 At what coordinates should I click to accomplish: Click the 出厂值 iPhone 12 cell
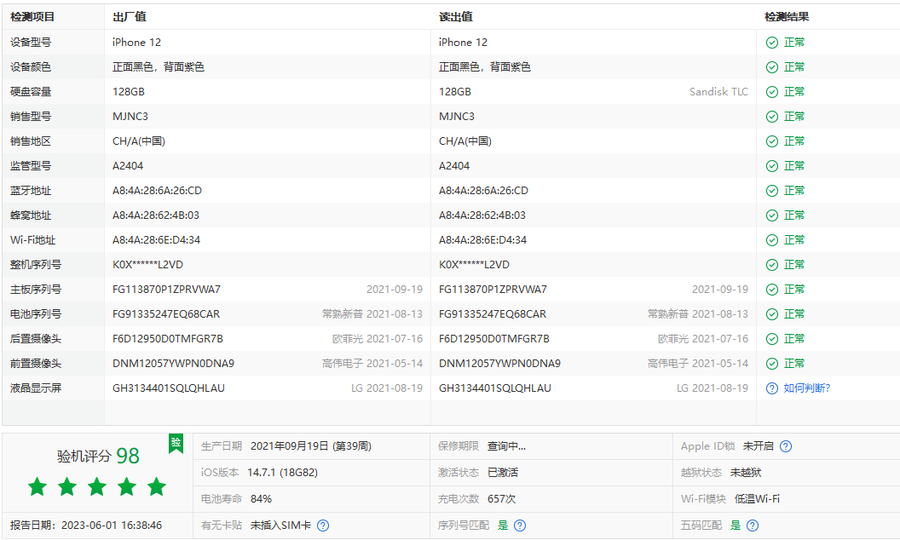137,42
